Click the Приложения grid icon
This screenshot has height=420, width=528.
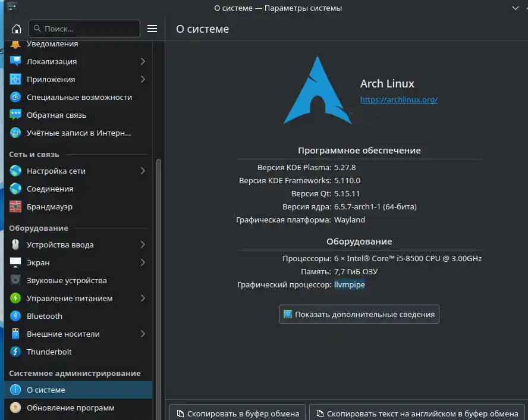15,79
